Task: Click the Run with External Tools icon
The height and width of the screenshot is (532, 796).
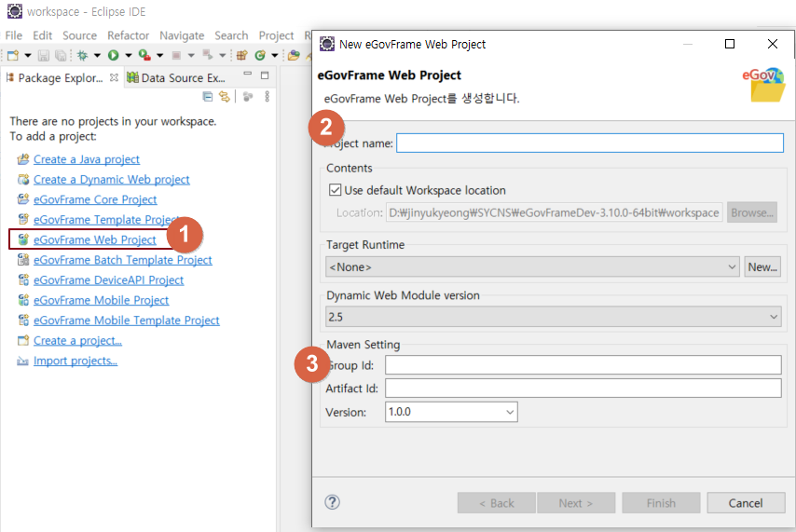Action: pos(144,55)
